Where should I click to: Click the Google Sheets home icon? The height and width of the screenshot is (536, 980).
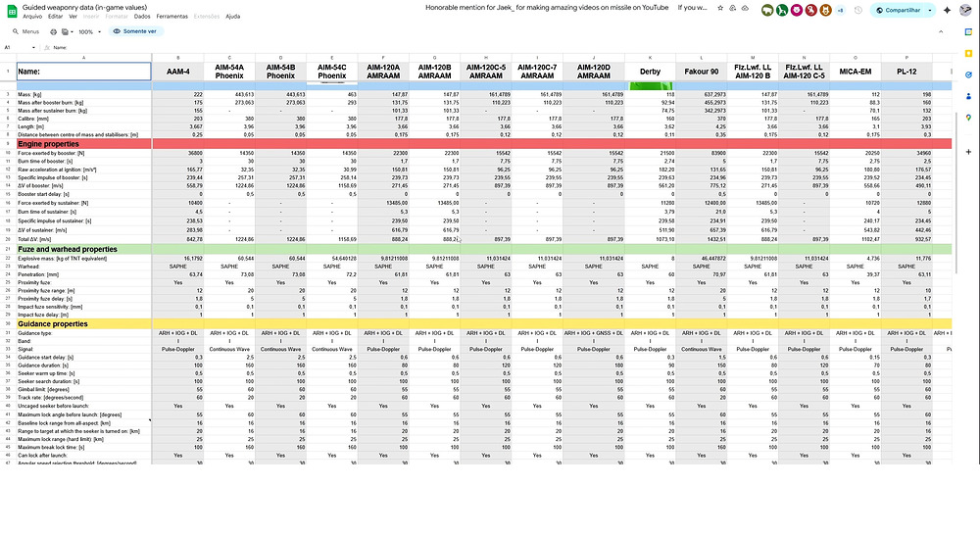pyautogui.click(x=11, y=11)
